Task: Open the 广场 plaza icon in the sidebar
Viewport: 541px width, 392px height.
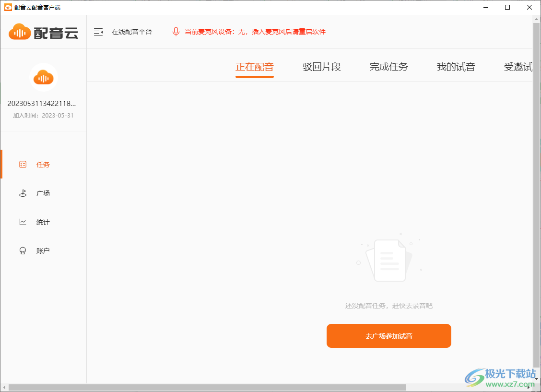Action: click(x=23, y=193)
